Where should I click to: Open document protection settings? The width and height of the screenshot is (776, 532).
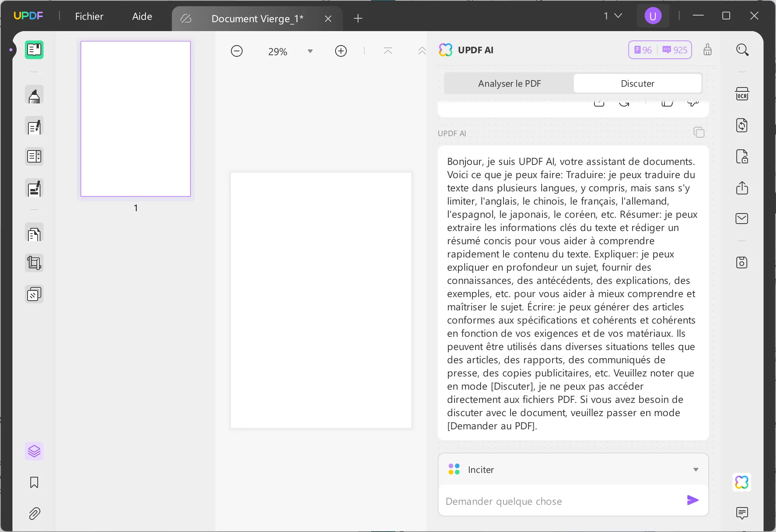[x=743, y=157]
